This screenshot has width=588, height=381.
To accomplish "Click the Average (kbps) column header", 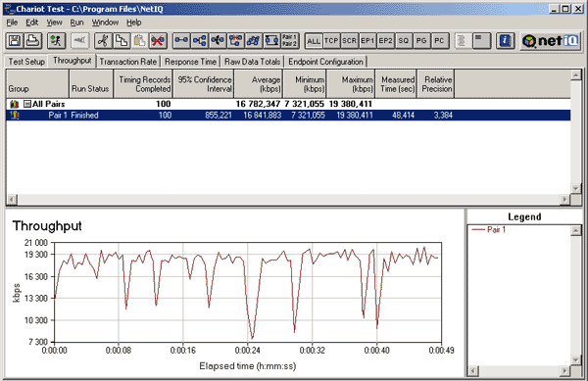I will click(x=259, y=84).
